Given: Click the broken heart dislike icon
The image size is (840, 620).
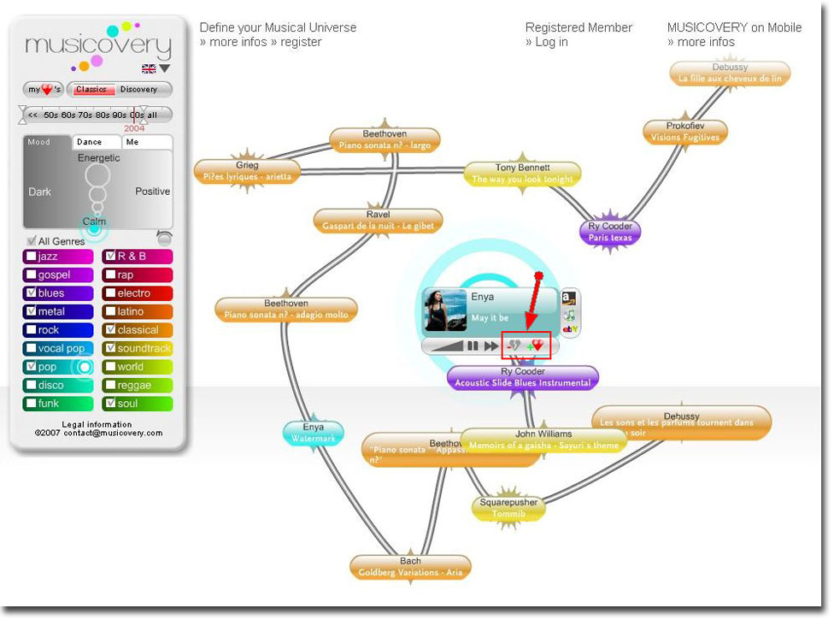Looking at the screenshot, I should [514, 345].
